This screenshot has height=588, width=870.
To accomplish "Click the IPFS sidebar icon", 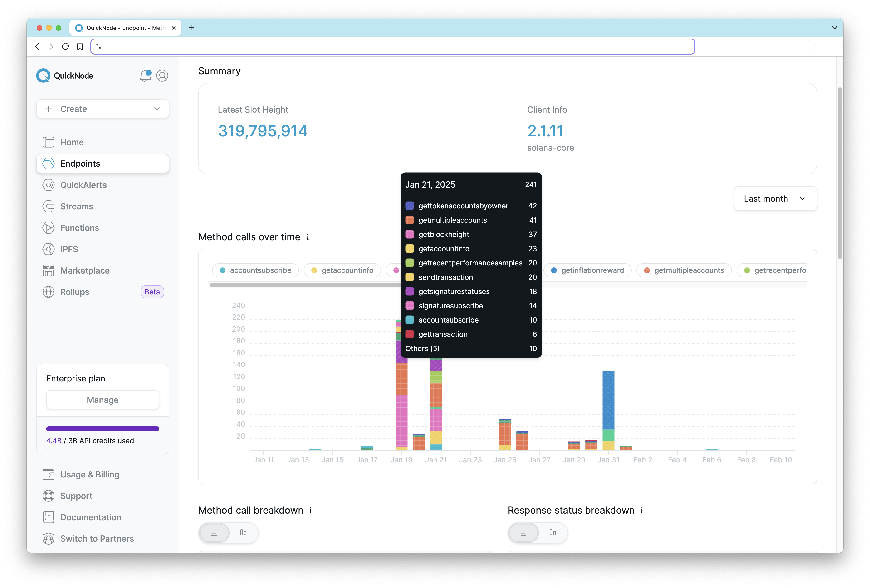I will (48, 249).
